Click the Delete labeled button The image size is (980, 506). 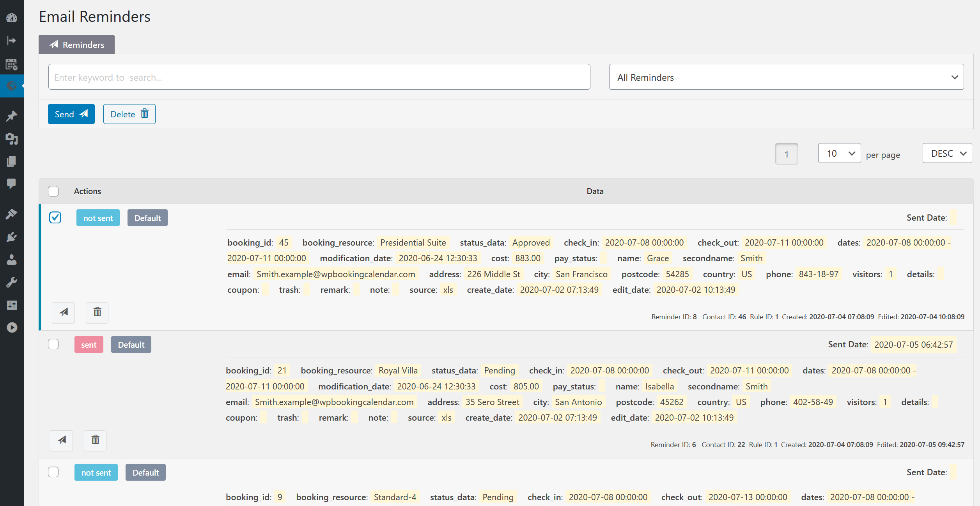pos(128,113)
